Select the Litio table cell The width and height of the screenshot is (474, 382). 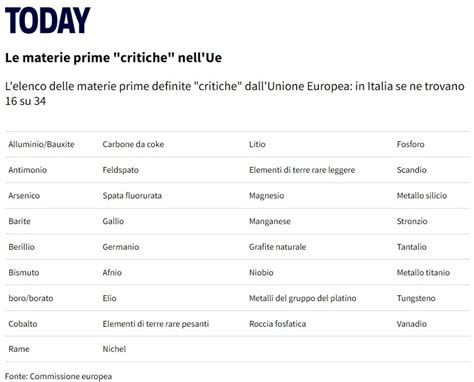[x=257, y=144]
